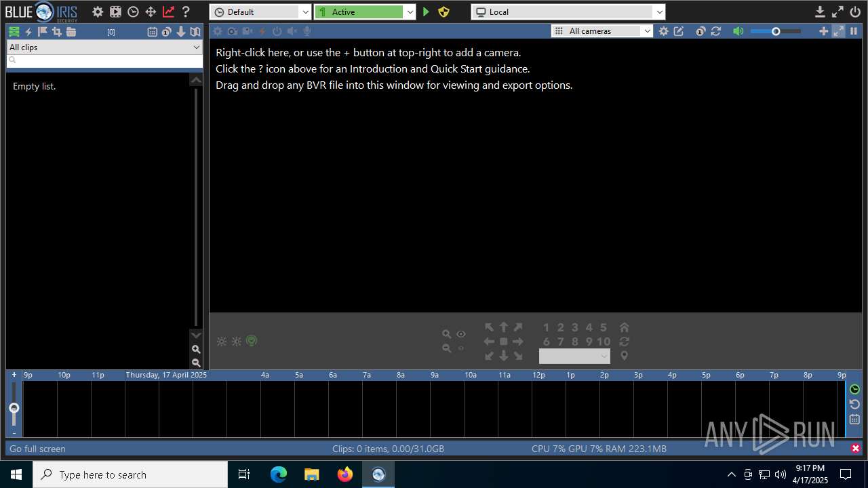Toggle full screen video arrows in camera toolbar
This screenshot has width=868, height=488.
coord(839,31)
